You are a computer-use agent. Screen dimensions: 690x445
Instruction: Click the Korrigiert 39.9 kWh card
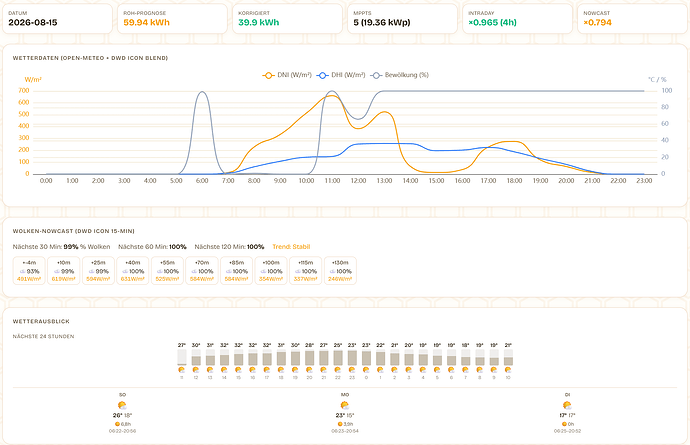pos(287,18)
